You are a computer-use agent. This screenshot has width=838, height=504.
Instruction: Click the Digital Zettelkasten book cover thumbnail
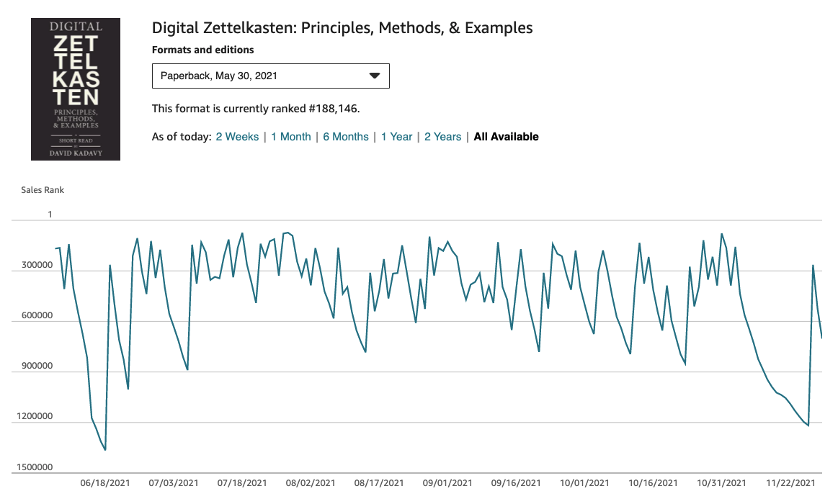point(76,89)
